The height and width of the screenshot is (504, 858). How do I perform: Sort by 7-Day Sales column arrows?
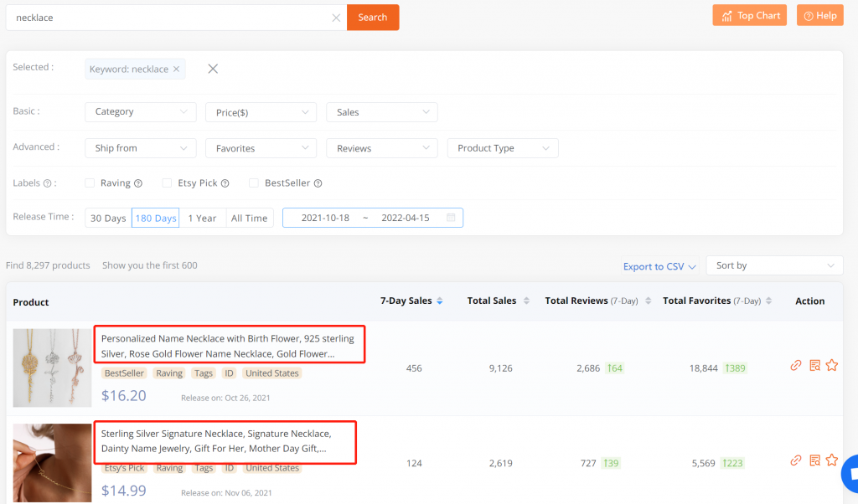click(440, 301)
